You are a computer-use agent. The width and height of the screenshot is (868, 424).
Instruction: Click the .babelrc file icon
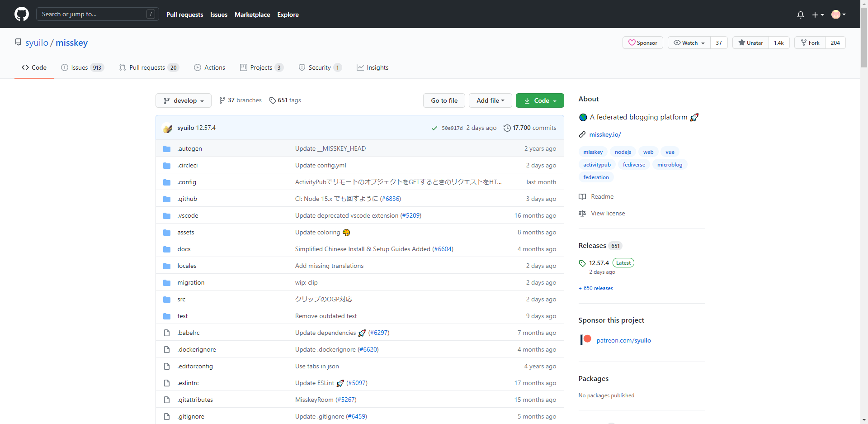pos(167,333)
